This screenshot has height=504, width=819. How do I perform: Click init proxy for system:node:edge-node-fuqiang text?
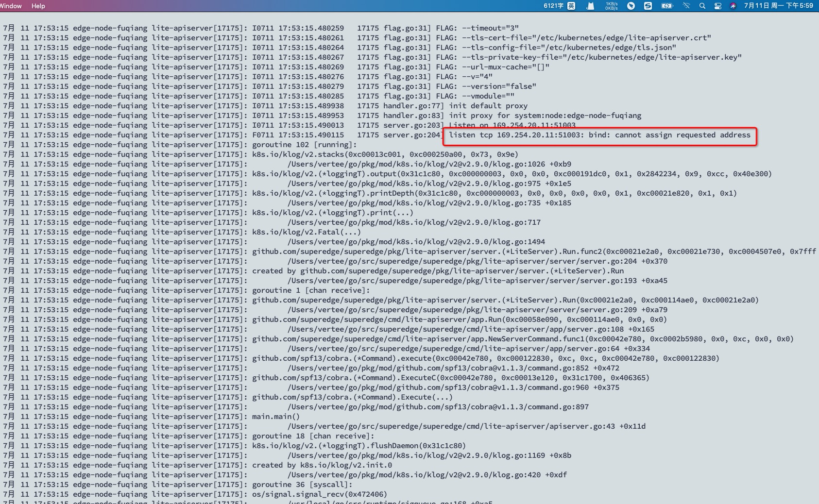[545, 116]
